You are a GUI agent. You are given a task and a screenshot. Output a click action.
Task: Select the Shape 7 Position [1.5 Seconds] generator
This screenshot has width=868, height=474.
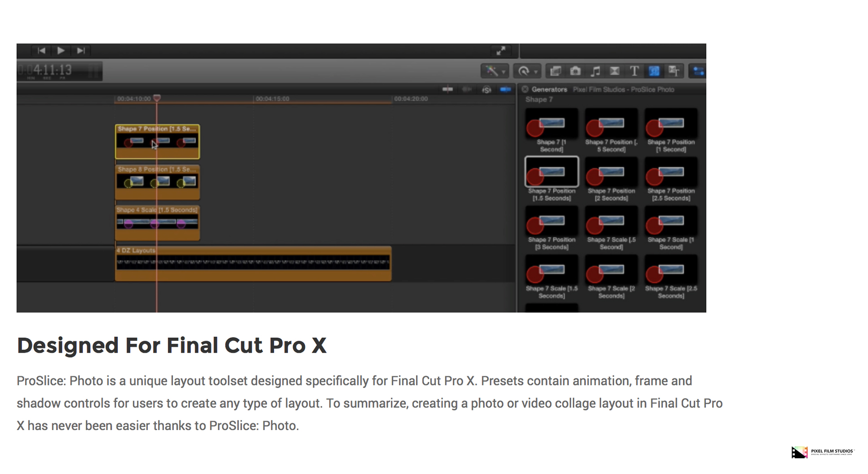(551, 179)
